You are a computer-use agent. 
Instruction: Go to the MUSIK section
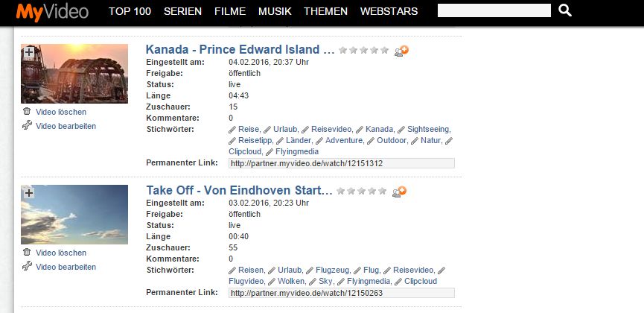pos(275,11)
